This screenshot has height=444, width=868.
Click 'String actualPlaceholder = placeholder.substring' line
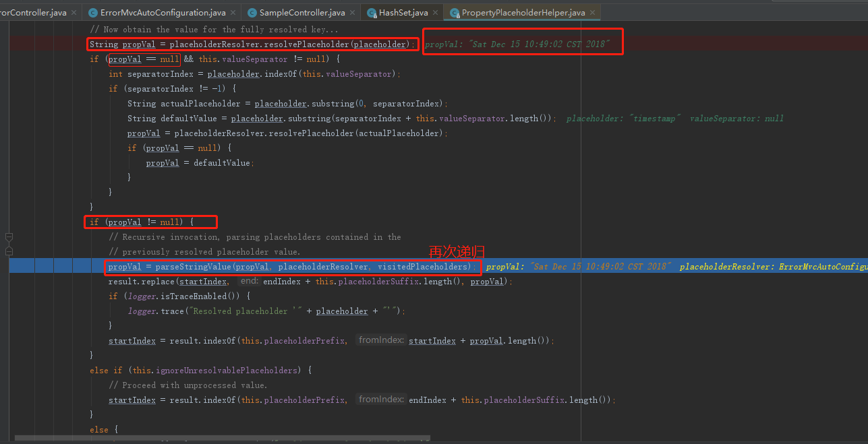[x=287, y=104]
